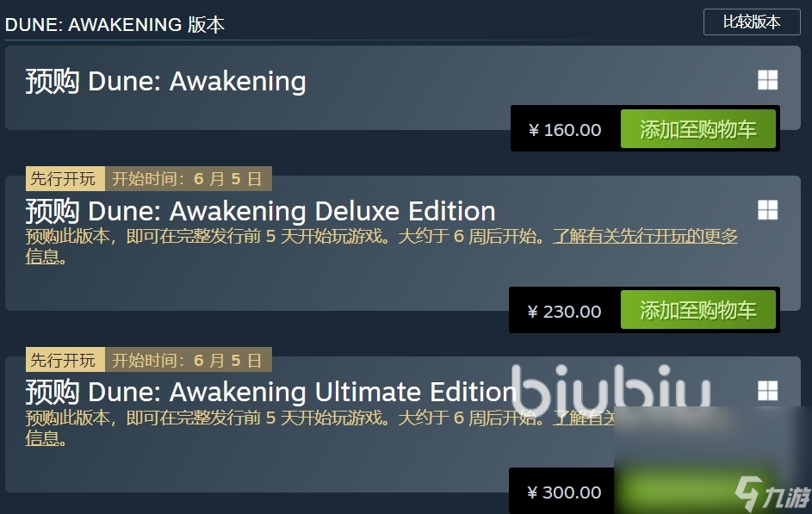The width and height of the screenshot is (812, 514).
Task: Open the Deluxe Edition early access info link
Action: pyautogui.click(x=645, y=237)
